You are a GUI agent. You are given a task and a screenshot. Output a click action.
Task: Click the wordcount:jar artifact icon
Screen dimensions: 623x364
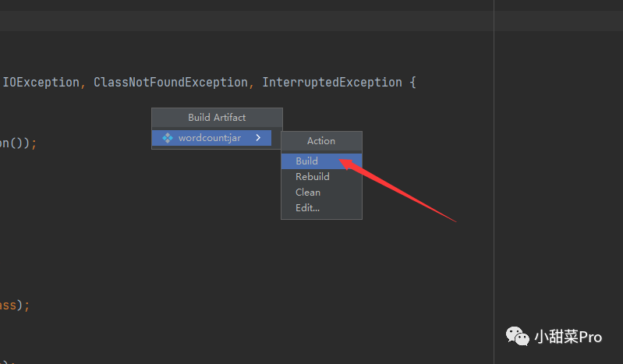pos(168,138)
